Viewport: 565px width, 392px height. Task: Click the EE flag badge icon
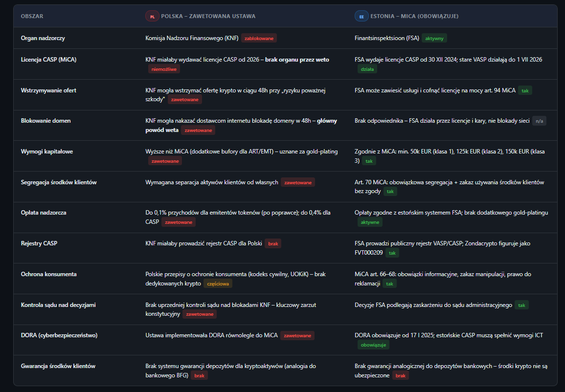362,16
